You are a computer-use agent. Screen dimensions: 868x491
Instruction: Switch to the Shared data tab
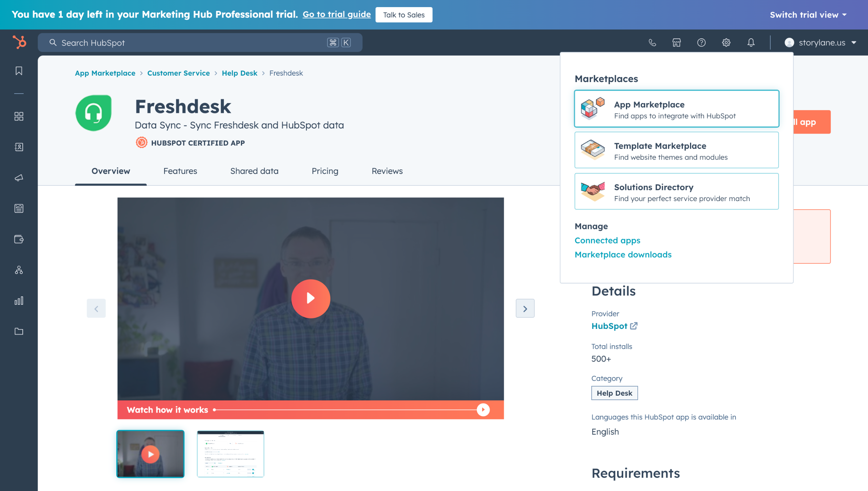coord(254,171)
